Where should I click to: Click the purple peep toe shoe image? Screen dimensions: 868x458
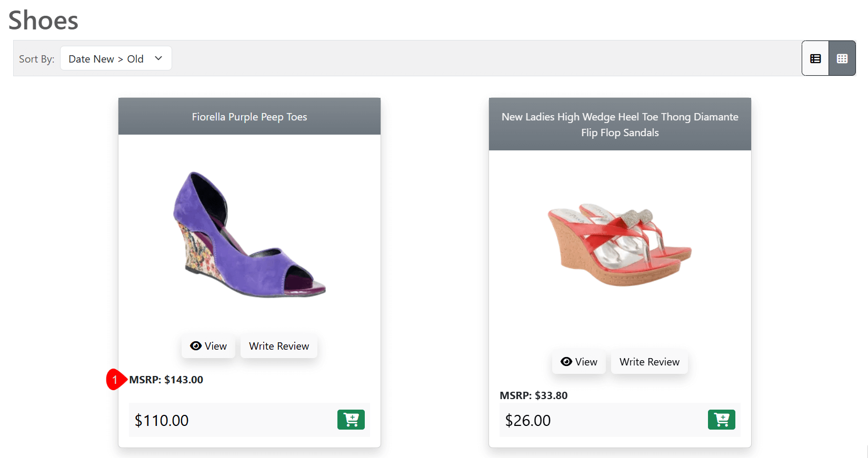click(x=249, y=235)
